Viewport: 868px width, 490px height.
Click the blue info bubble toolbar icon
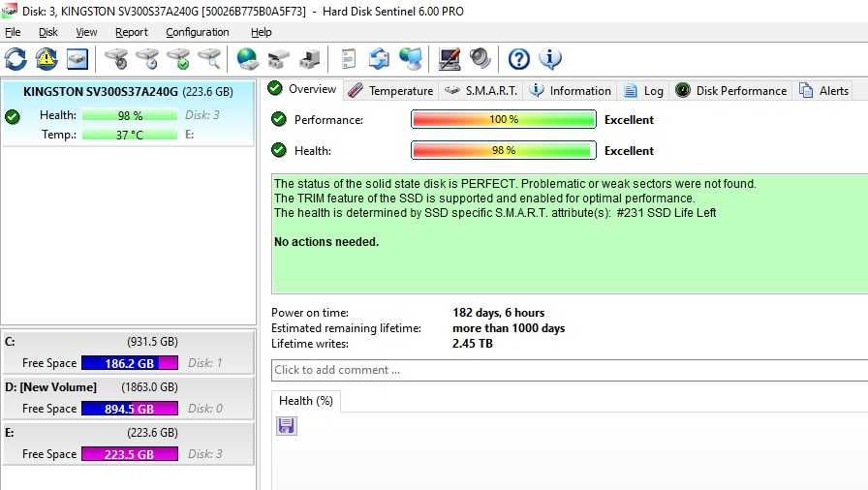point(549,59)
